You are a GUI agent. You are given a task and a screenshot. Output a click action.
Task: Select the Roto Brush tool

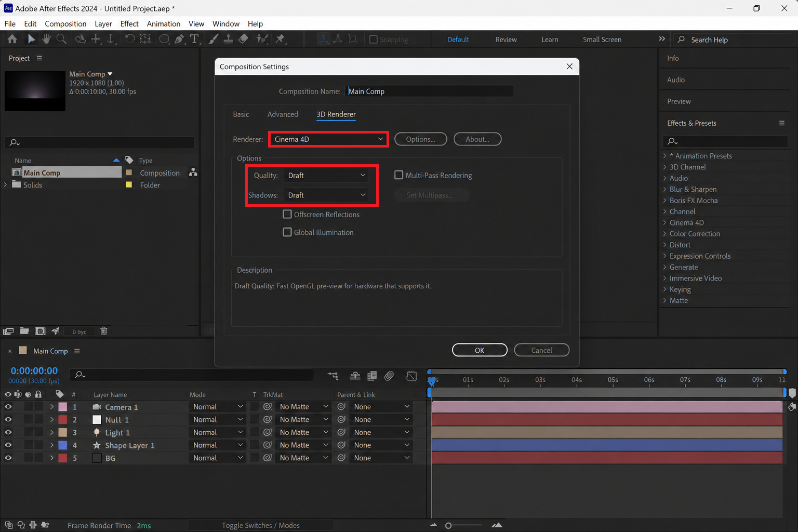(262, 39)
